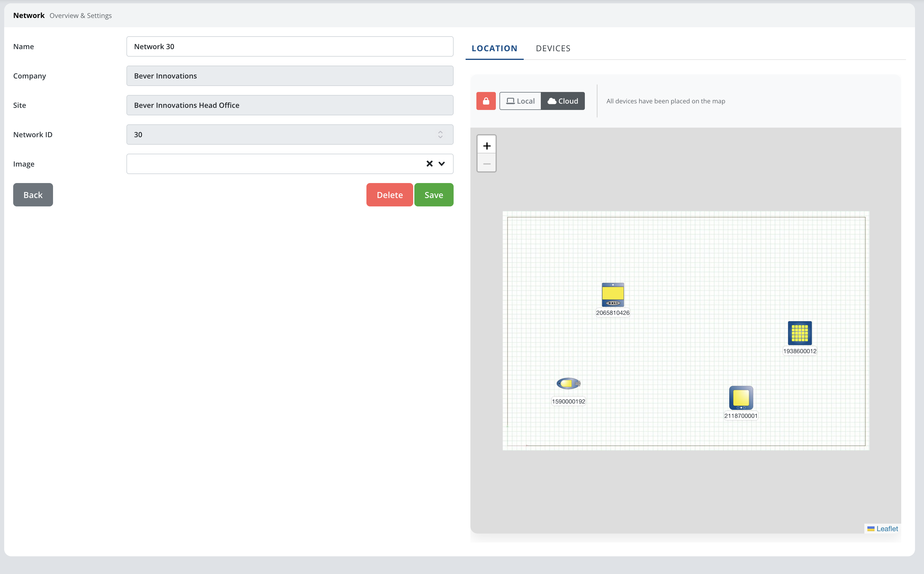Select the square luminaire device 2118700001
Image resolution: width=924 pixels, height=574 pixels.
click(x=741, y=398)
